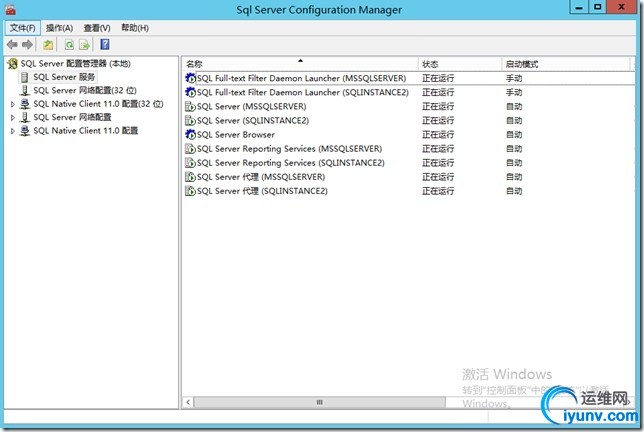This screenshot has width=644, height=432.
Task: Click icon of SQL Server 代理 (MSSQLSERVER)
Action: (190, 177)
